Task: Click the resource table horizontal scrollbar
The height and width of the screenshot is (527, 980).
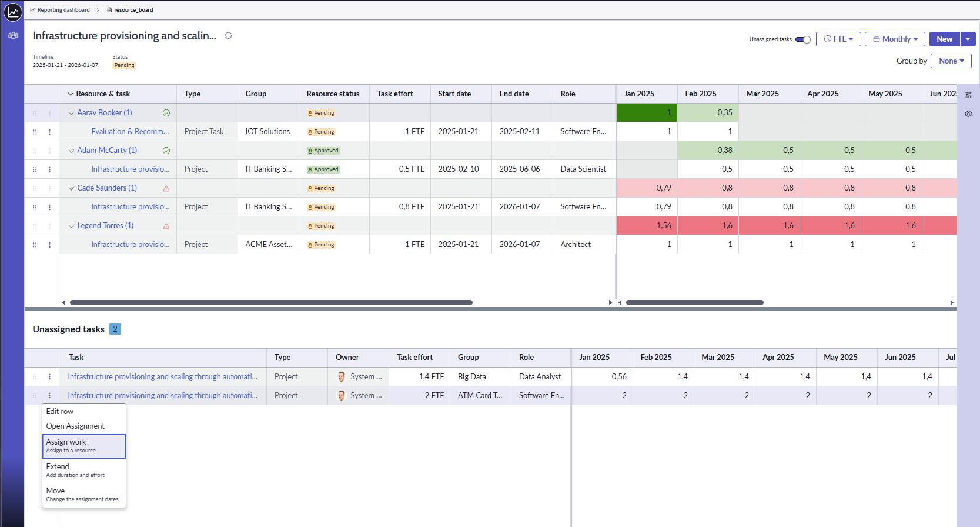Action: click(271, 303)
